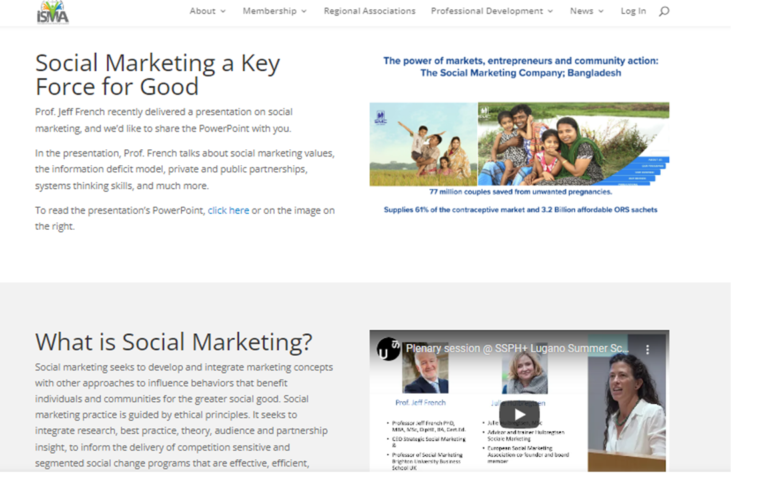This screenshot has width=768, height=483.
Task: Expand the Professional Development chevron
Action: (551, 11)
